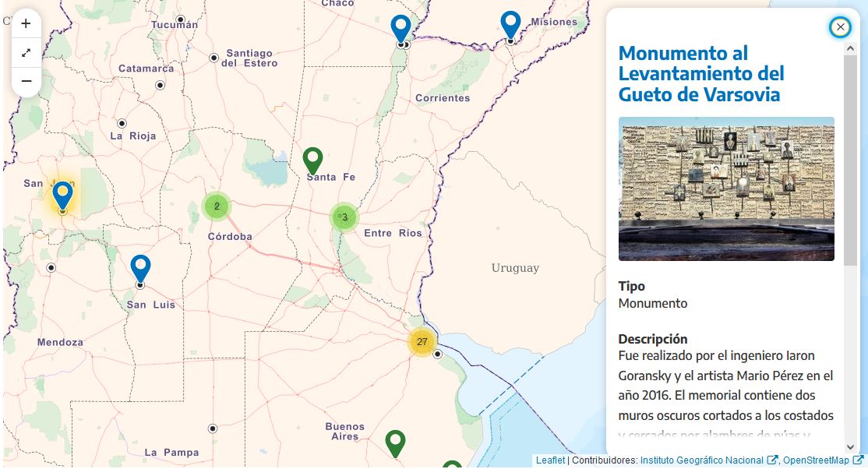
Task: Click the Tipo heading
Action: coord(632,286)
